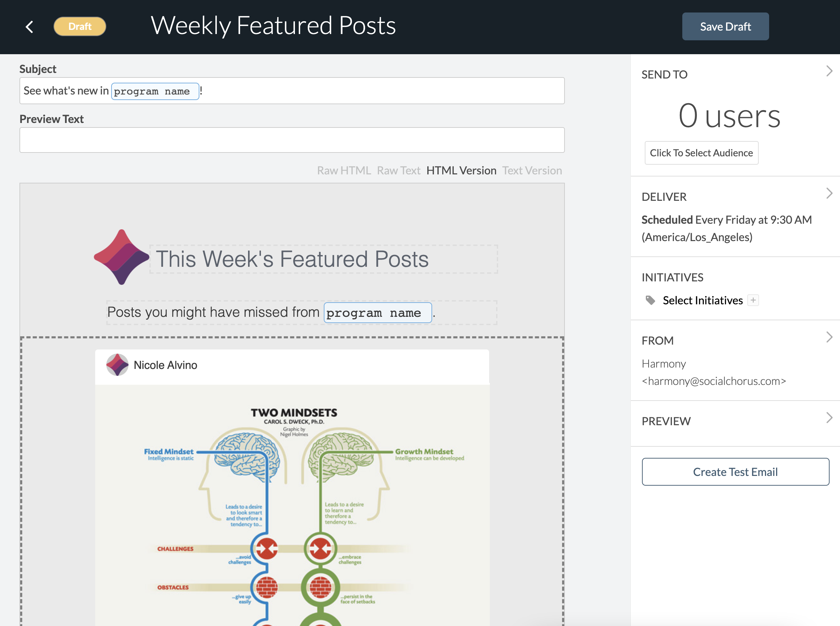Expand the From section chevron
This screenshot has height=626, width=840.
pyautogui.click(x=829, y=337)
